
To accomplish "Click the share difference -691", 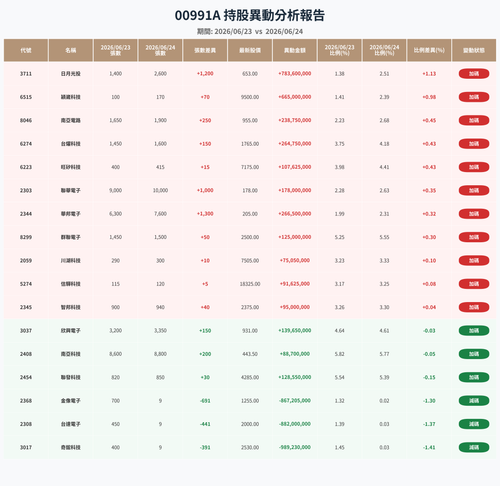I will pyautogui.click(x=205, y=401).
